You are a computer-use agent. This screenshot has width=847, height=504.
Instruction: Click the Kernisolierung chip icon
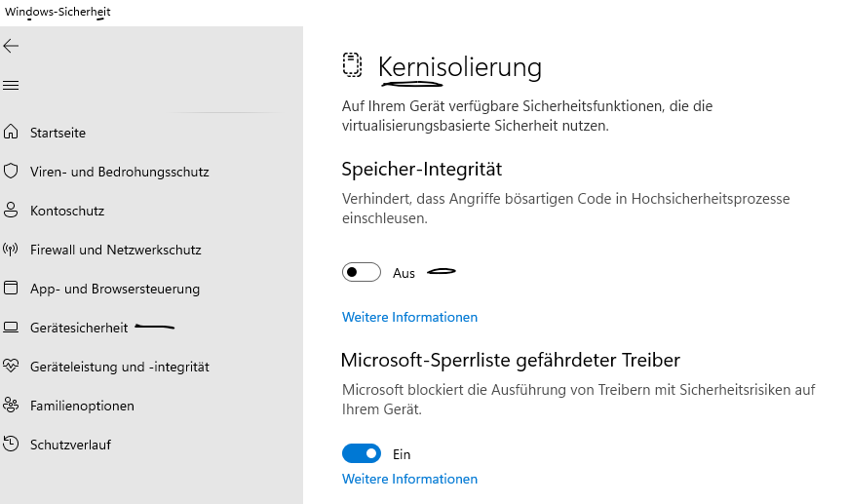(352, 65)
